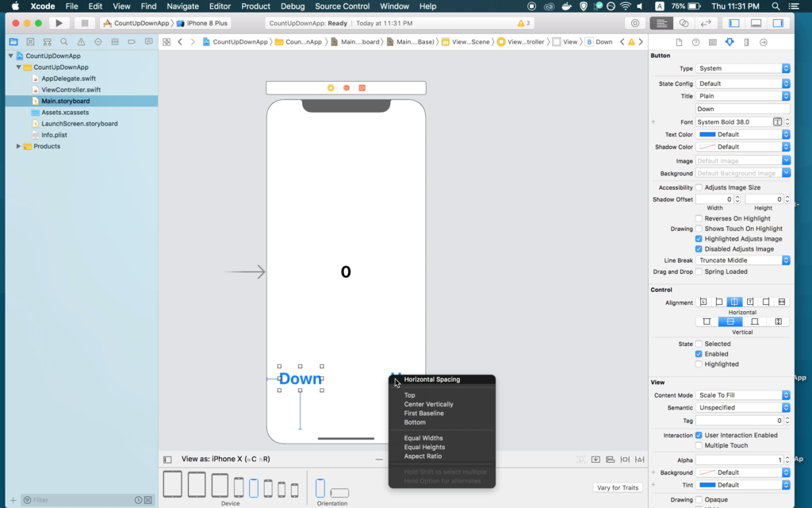Show the version editor

[706, 23]
